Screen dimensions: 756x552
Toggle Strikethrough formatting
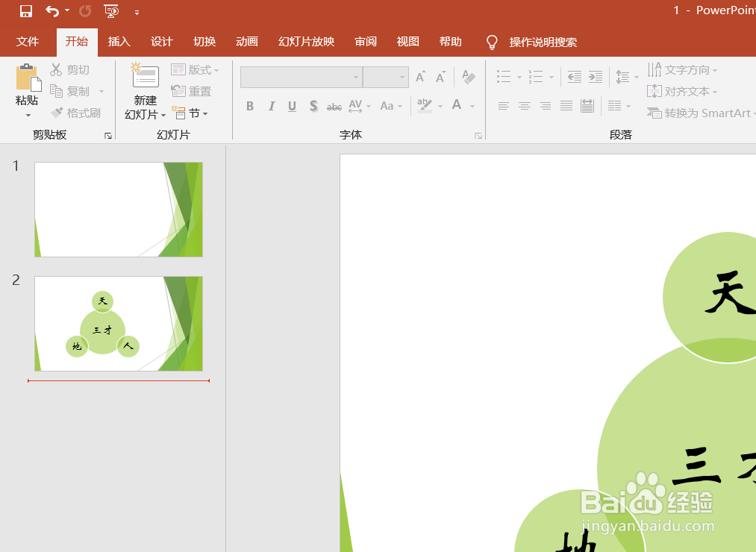tap(334, 107)
